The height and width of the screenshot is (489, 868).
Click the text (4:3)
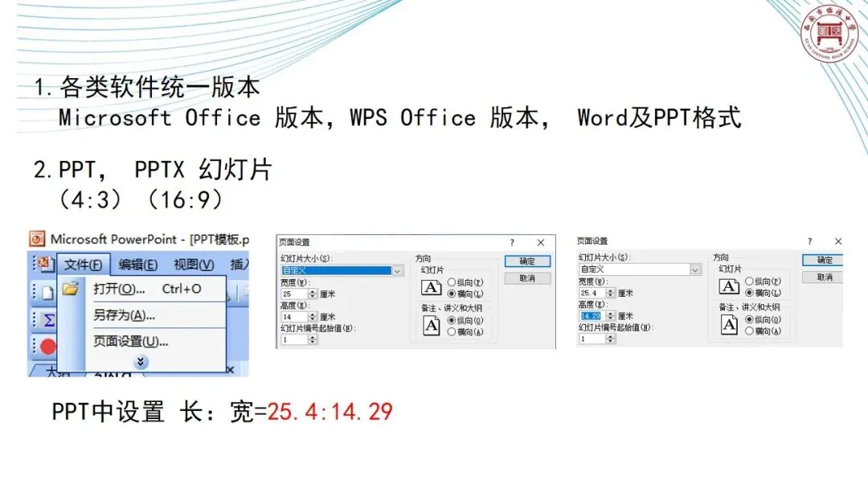pyautogui.click(x=90, y=199)
